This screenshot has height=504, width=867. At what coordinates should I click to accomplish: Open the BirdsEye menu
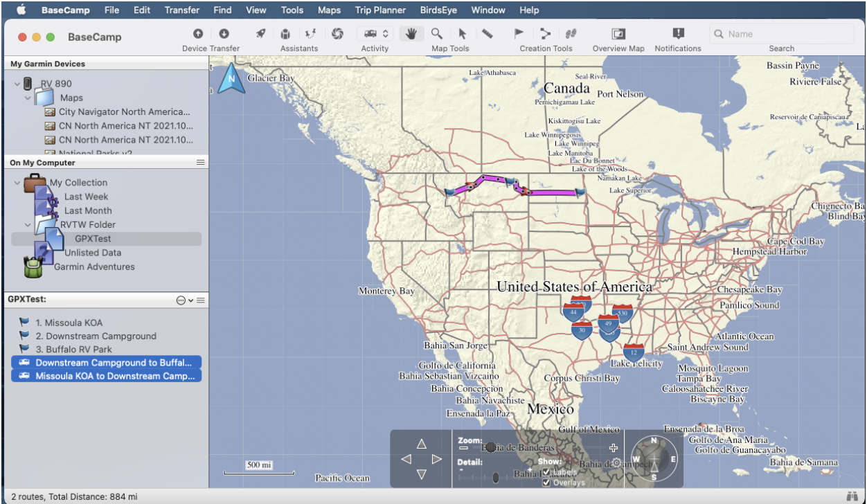438,10
